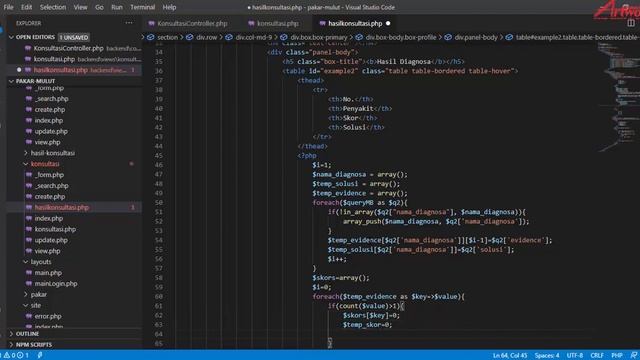Viewport: 640px width, 360px height.
Task: Change indentation via Spaces: 4
Action: click(x=547, y=356)
